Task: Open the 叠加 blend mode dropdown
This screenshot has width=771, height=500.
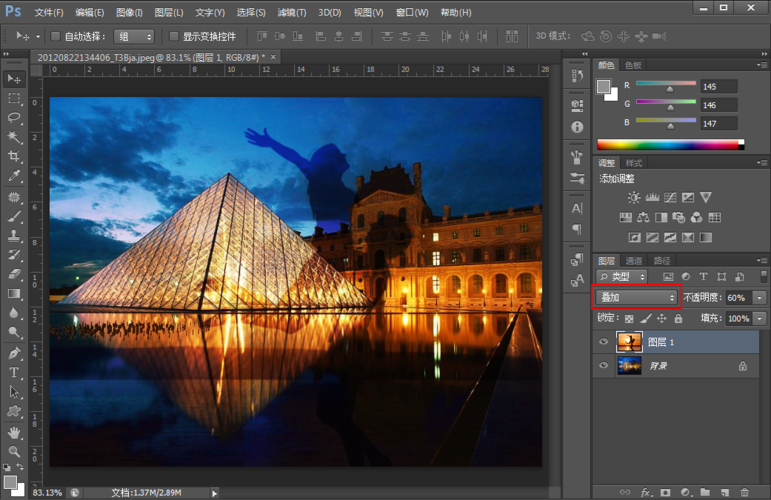Action: [x=636, y=297]
